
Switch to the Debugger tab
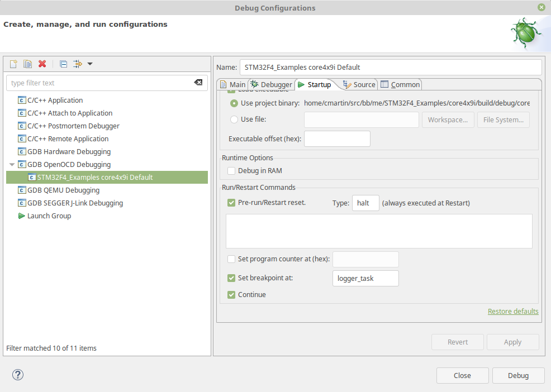pyautogui.click(x=271, y=84)
